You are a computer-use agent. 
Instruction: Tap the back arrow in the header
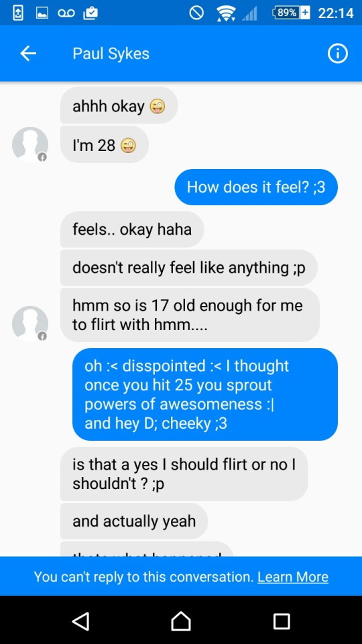tap(28, 54)
